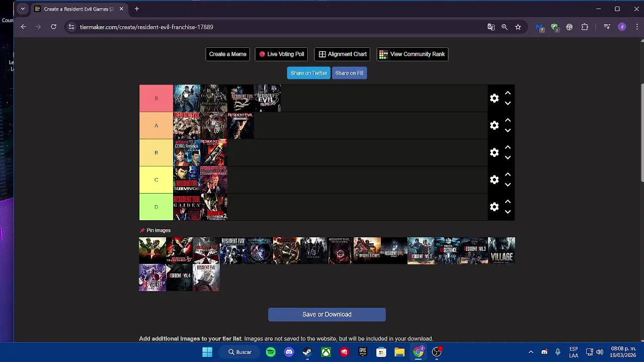Open settings gear for the B tier
Viewport: 644px width, 362px height.
(x=494, y=152)
